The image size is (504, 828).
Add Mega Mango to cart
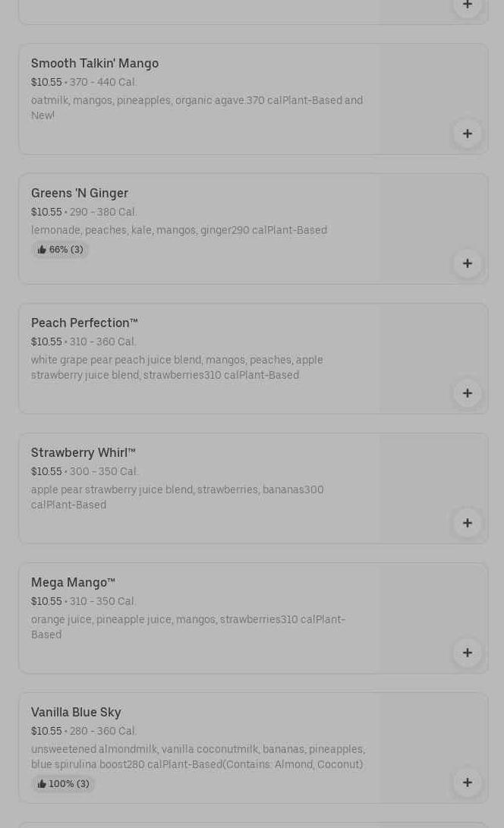467,653
